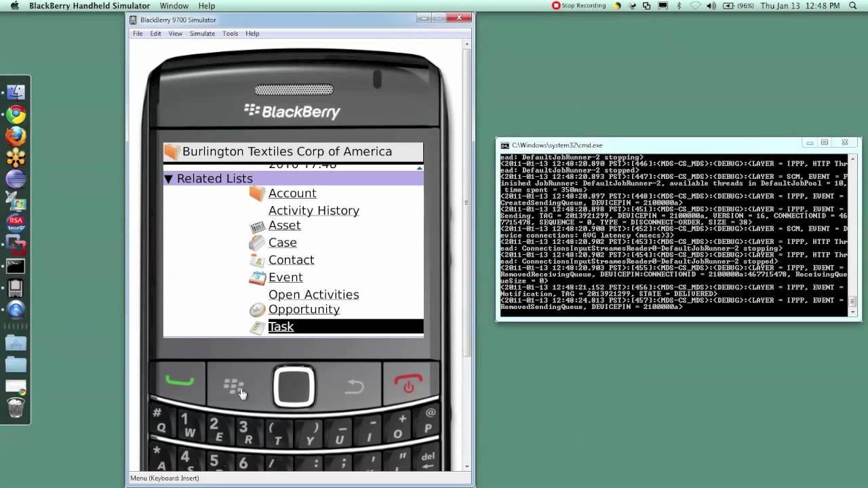Open the simulator View menu
This screenshot has height=488, width=868.
point(175,33)
